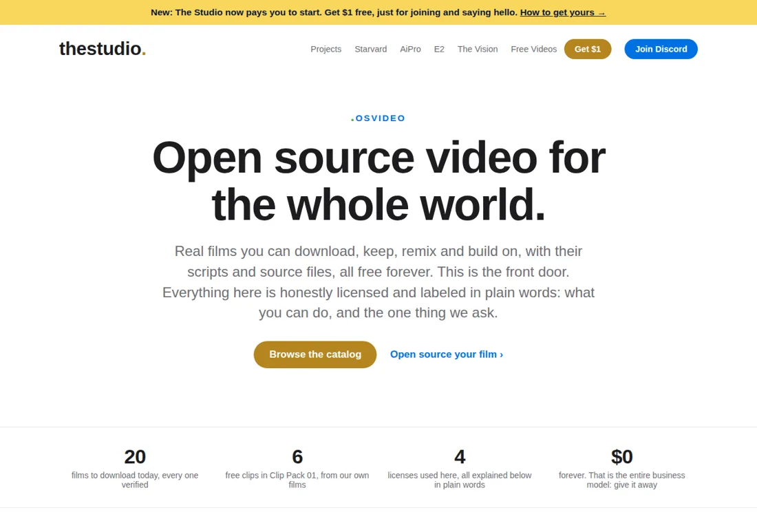Open the Projects nav item
The width and height of the screenshot is (757, 532).
(x=326, y=50)
